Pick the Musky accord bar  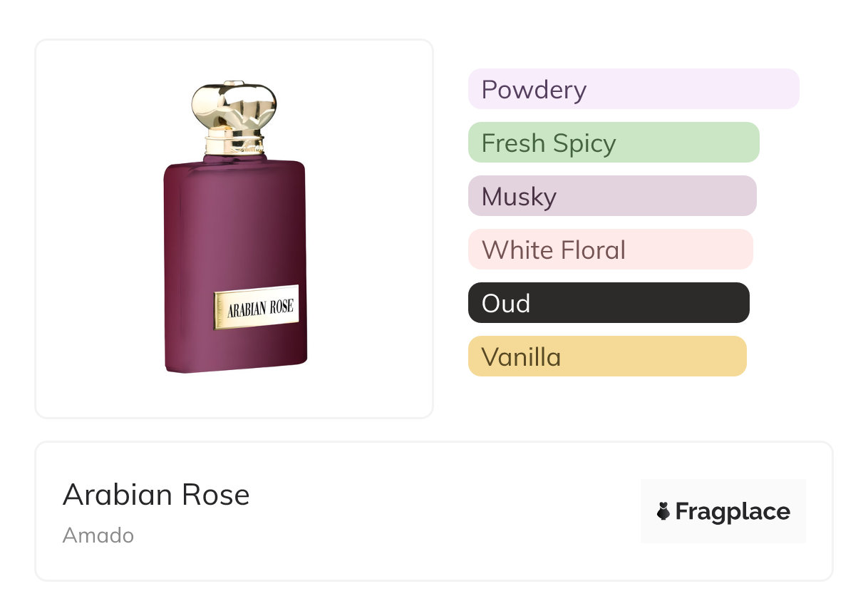[x=611, y=196]
